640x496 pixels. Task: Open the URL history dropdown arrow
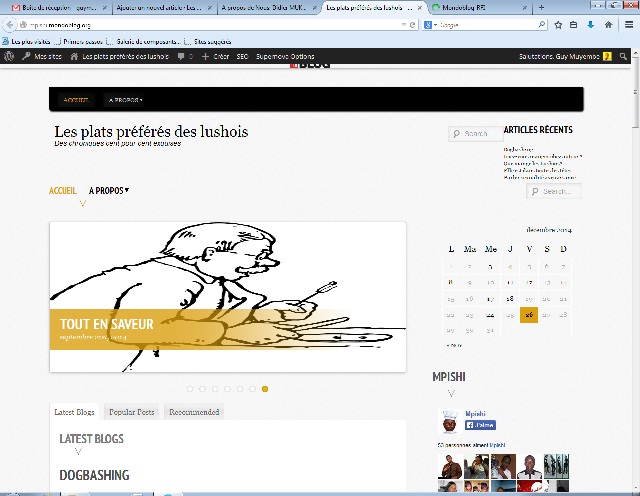404,25
